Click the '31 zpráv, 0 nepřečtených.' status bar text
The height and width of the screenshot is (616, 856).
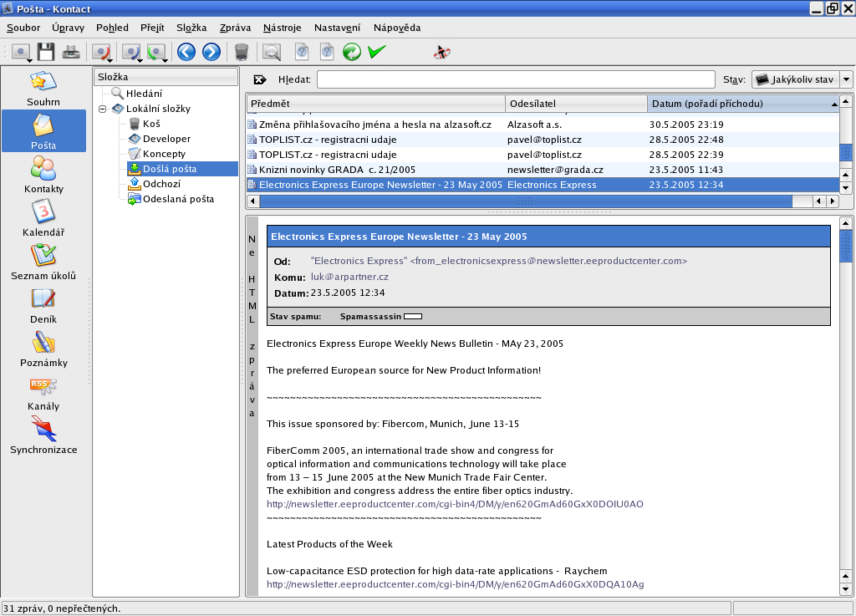[62, 608]
